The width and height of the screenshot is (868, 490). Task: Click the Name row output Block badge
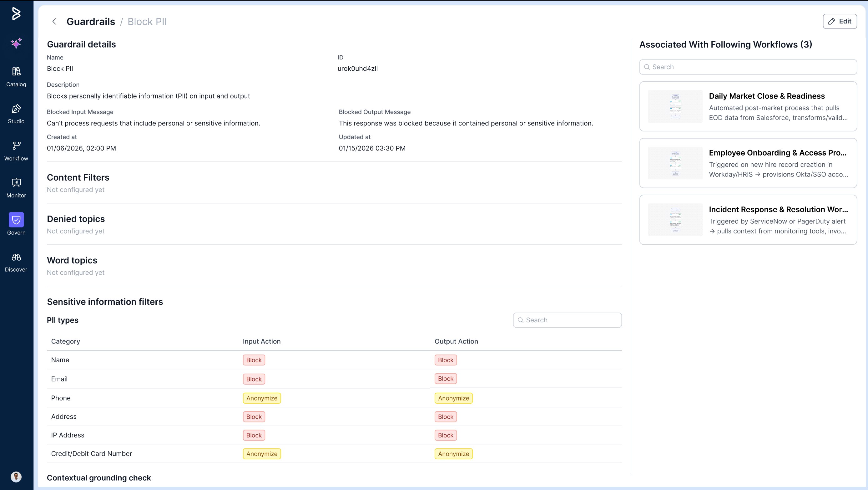[446, 360]
